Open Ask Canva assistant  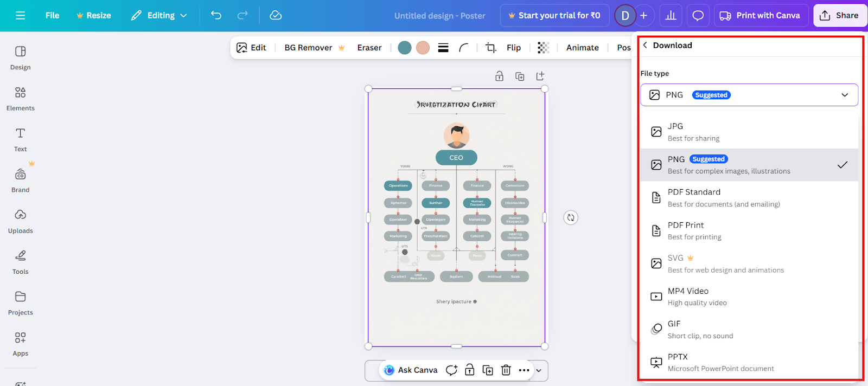(x=411, y=370)
